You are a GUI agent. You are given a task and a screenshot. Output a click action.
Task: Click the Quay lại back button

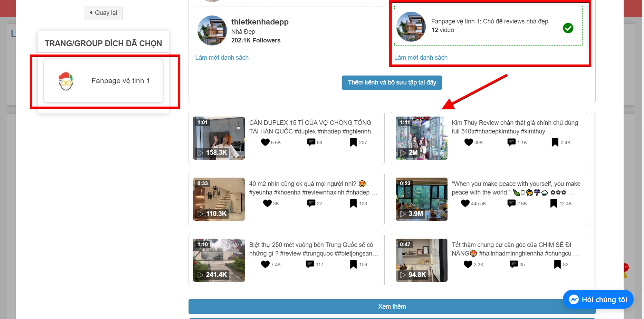103,13
